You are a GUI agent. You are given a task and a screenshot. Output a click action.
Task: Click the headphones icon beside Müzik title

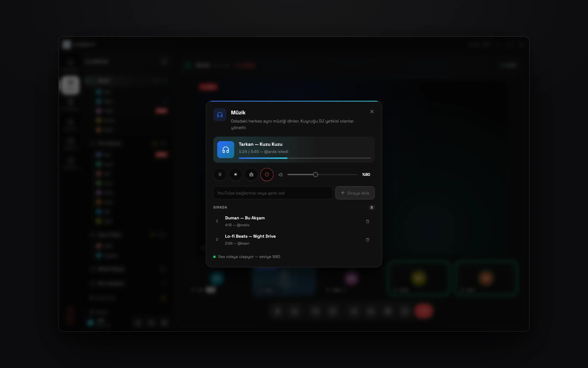point(220,115)
